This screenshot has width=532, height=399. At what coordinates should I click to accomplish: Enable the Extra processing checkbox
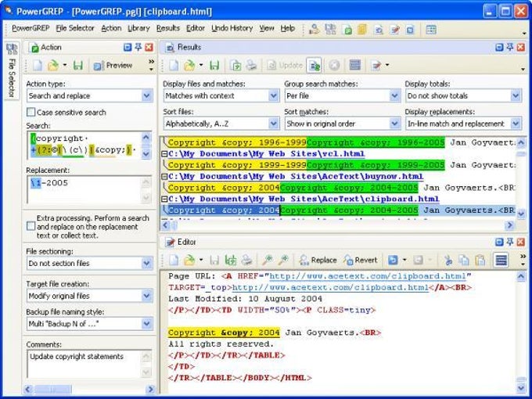pos(31,226)
